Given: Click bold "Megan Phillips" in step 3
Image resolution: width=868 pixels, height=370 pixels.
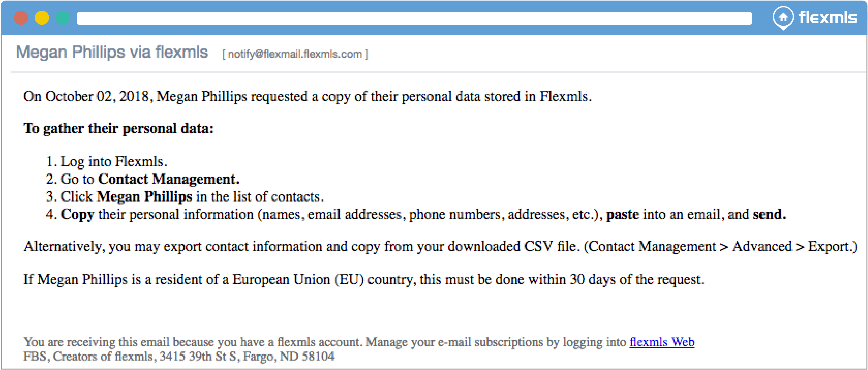Looking at the screenshot, I should click(x=144, y=197).
